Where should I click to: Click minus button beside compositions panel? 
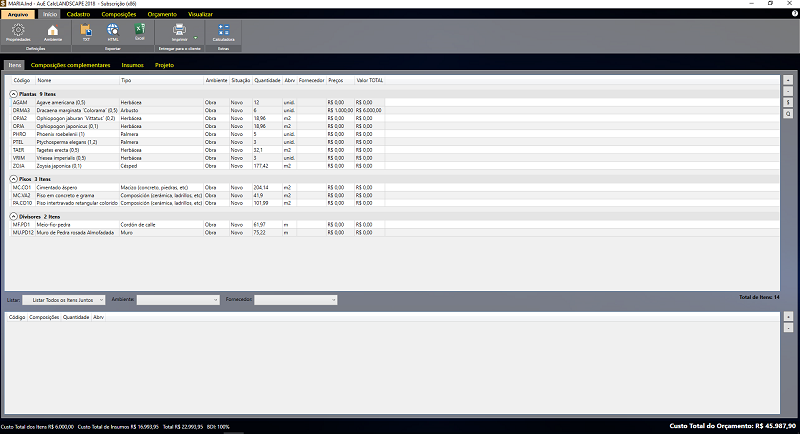(788, 328)
